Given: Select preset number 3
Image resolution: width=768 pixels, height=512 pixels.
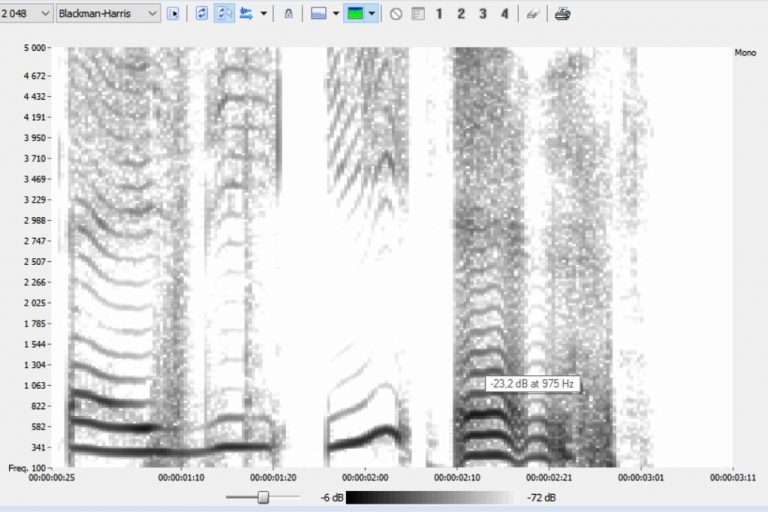Looking at the screenshot, I should click(x=483, y=14).
